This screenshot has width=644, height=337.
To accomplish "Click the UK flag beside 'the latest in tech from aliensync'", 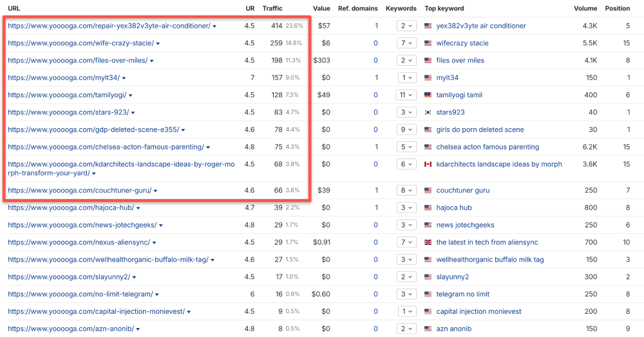I will [x=428, y=242].
